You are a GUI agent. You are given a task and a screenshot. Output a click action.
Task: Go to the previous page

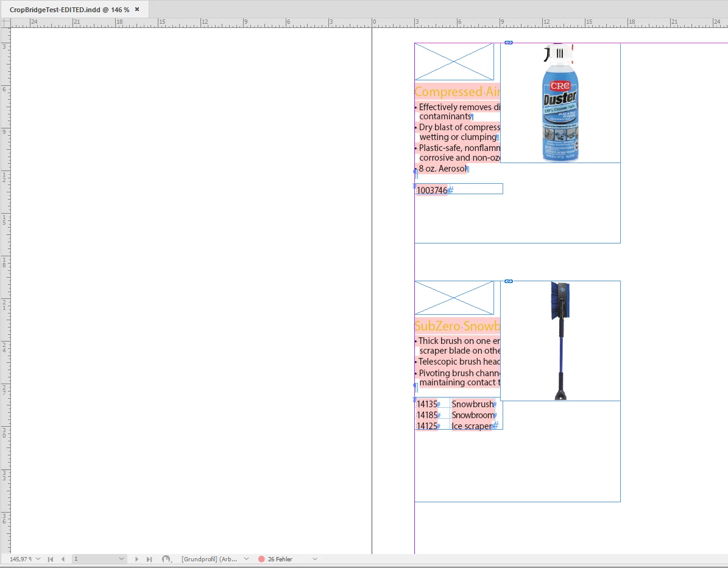click(63, 559)
